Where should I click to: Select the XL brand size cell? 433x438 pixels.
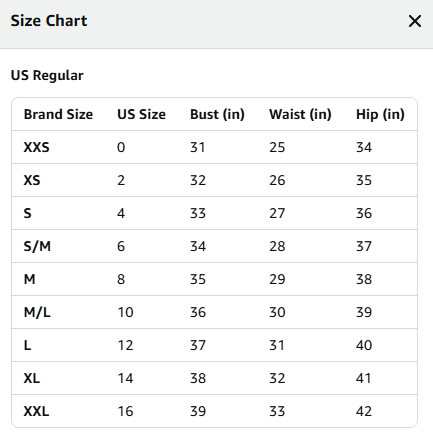(32, 378)
